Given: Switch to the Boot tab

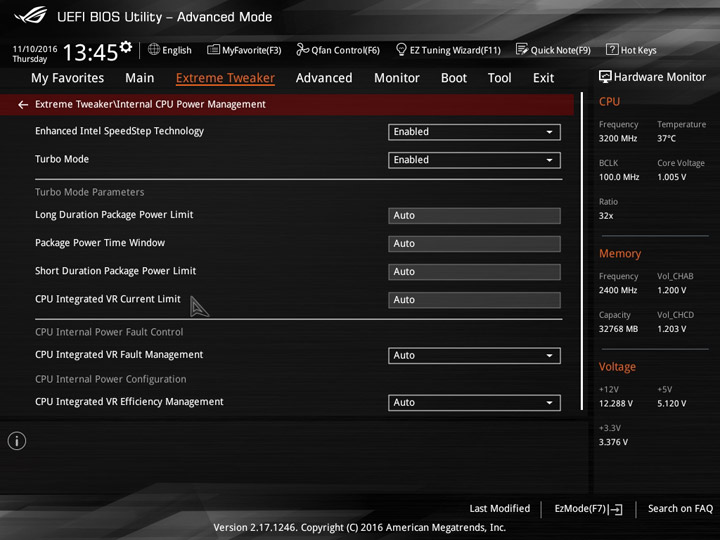Looking at the screenshot, I should tap(454, 78).
